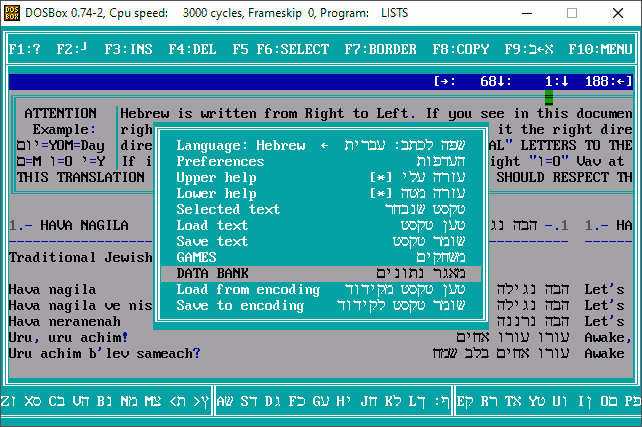Viewport: 642px width, 427px height.
Task: Select Language: Hebrew menu entry
Action: click(321, 145)
